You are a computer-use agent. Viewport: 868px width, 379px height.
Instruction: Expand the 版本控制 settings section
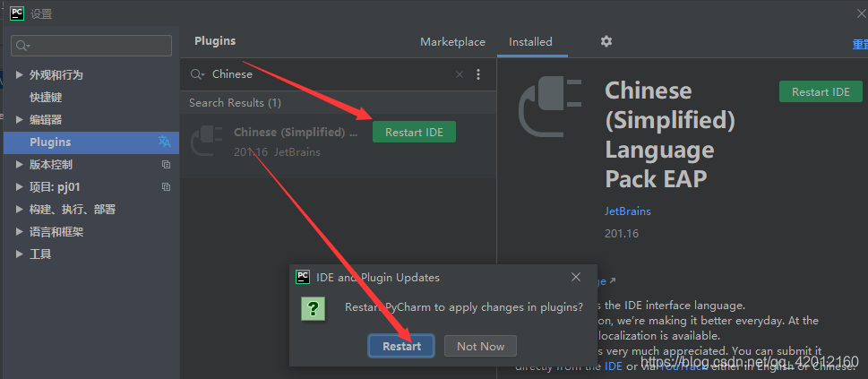point(20,165)
